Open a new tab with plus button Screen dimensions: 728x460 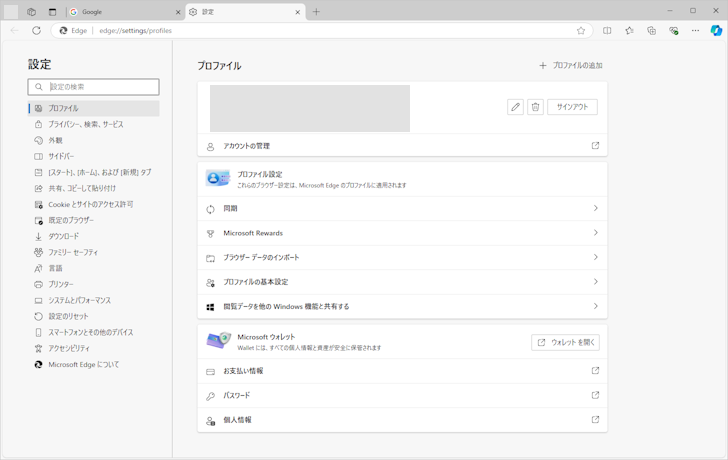coord(316,12)
